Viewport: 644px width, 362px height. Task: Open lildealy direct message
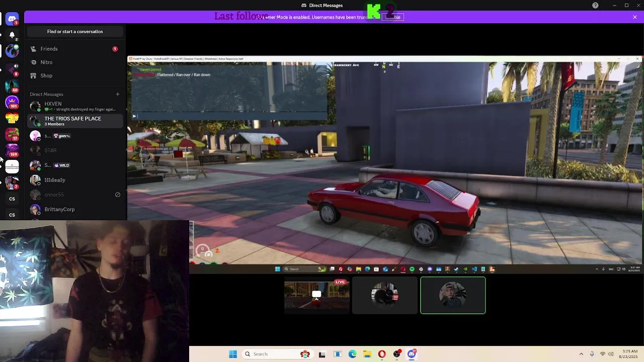click(x=75, y=180)
